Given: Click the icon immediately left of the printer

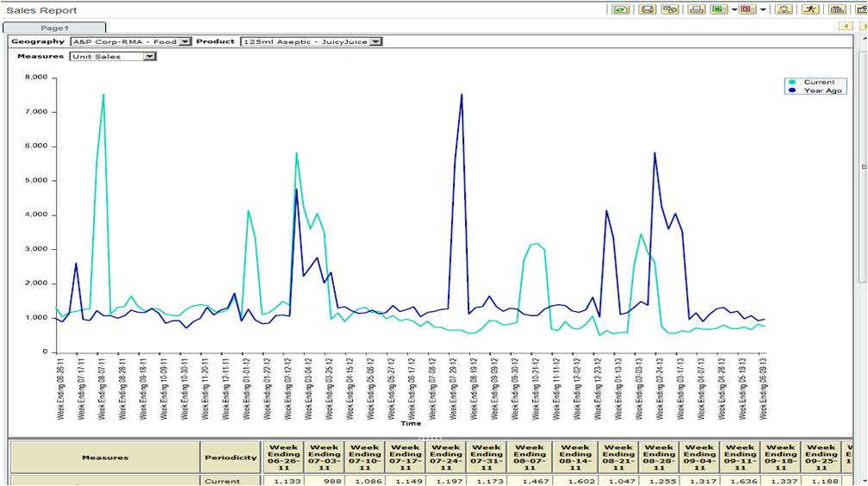Looking at the screenshot, I should coord(669,9).
